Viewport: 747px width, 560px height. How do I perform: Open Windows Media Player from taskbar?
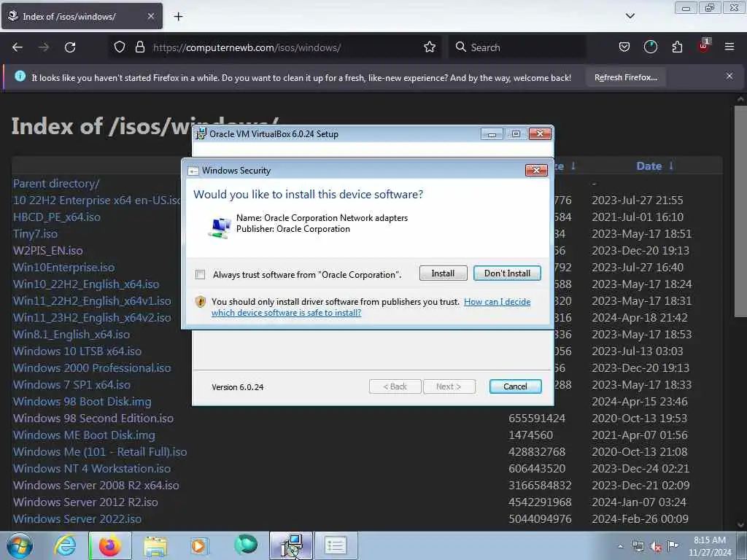pyautogui.click(x=199, y=545)
